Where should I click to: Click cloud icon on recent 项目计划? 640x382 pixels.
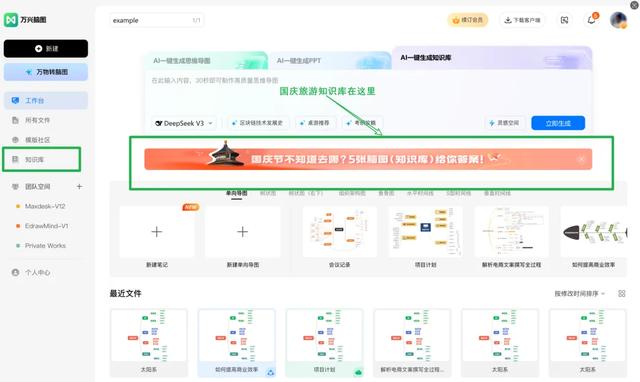tap(358, 372)
